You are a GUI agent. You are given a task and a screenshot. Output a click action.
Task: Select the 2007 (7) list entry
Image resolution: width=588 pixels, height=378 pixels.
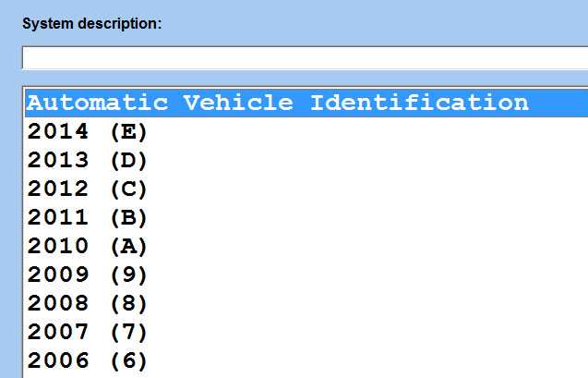pos(306,331)
